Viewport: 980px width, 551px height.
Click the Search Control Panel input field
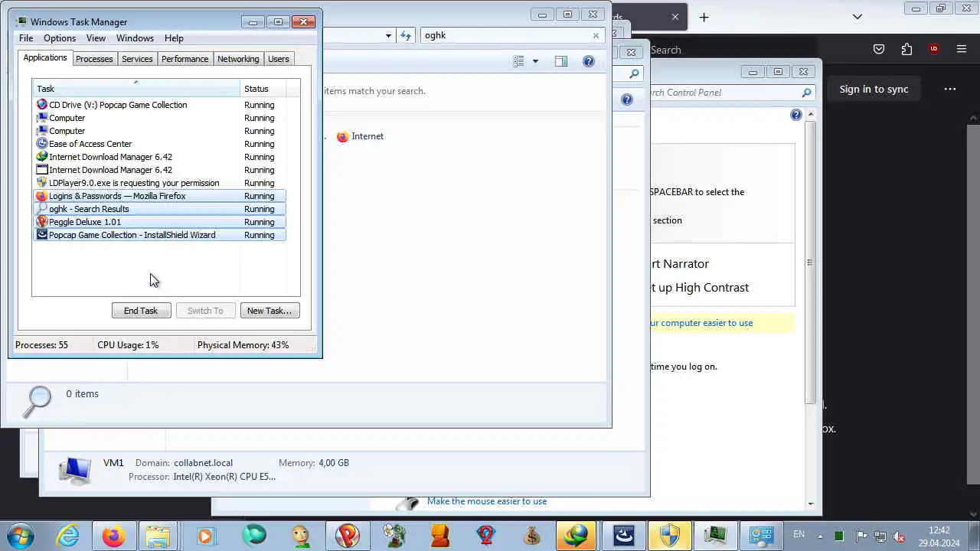point(724,93)
